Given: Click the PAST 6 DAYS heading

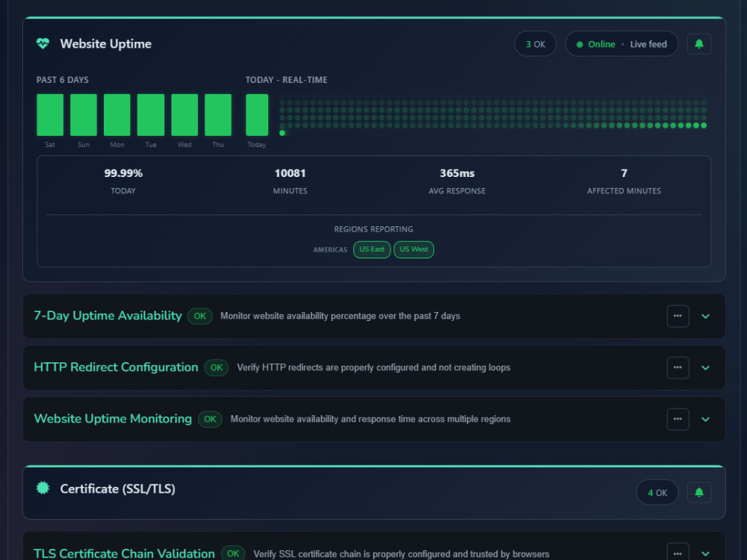Looking at the screenshot, I should 63,80.
